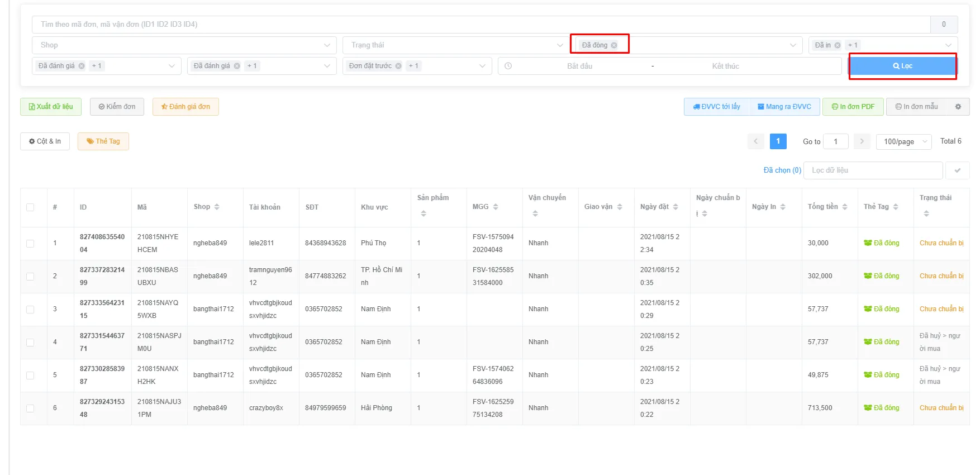Confirm the Lọc dữ liệu checkmark button
Screen dimensions: 980x475
(x=958, y=170)
